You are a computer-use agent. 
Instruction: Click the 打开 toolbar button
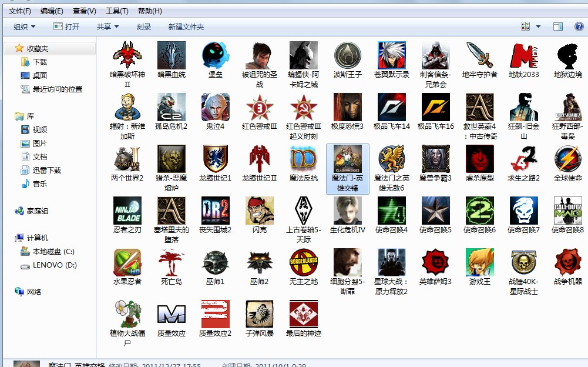(x=67, y=26)
